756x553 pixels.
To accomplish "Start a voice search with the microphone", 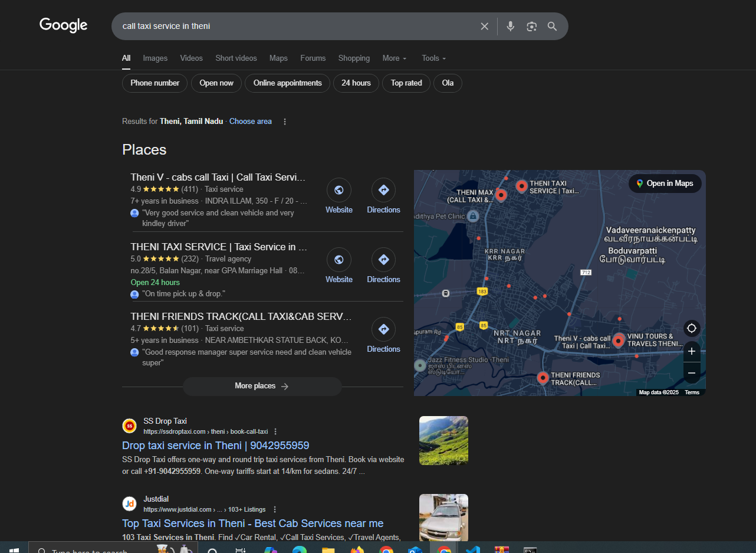I will [511, 27].
